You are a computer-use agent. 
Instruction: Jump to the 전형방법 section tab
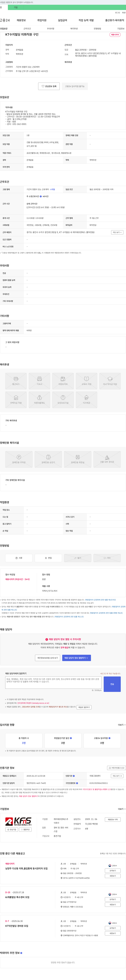coord(98,29)
